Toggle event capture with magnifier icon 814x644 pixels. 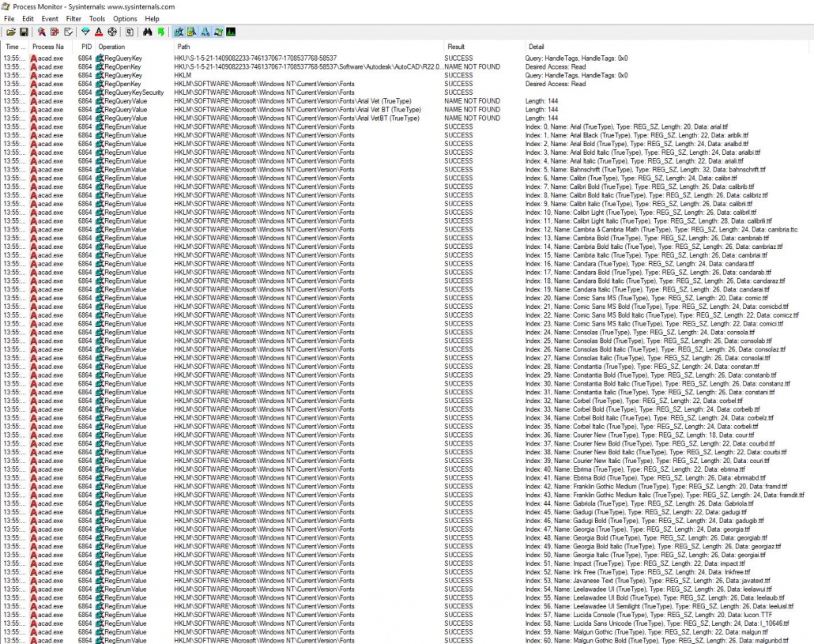click(x=42, y=32)
